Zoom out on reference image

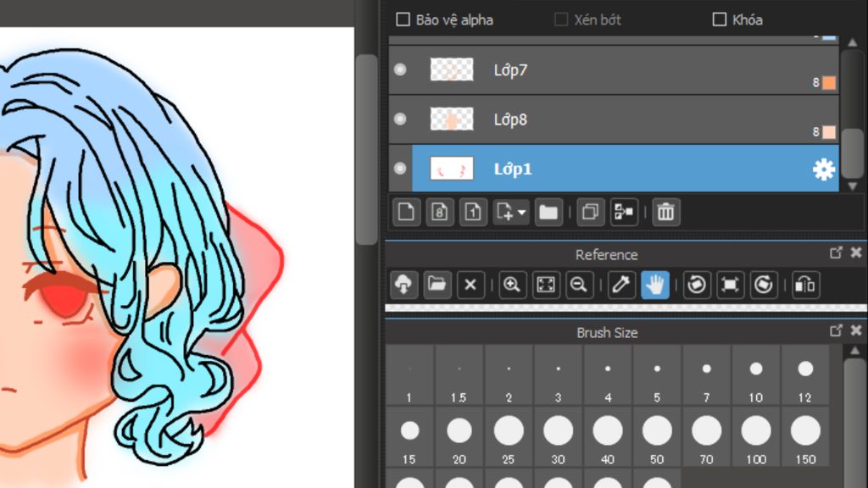(579, 285)
